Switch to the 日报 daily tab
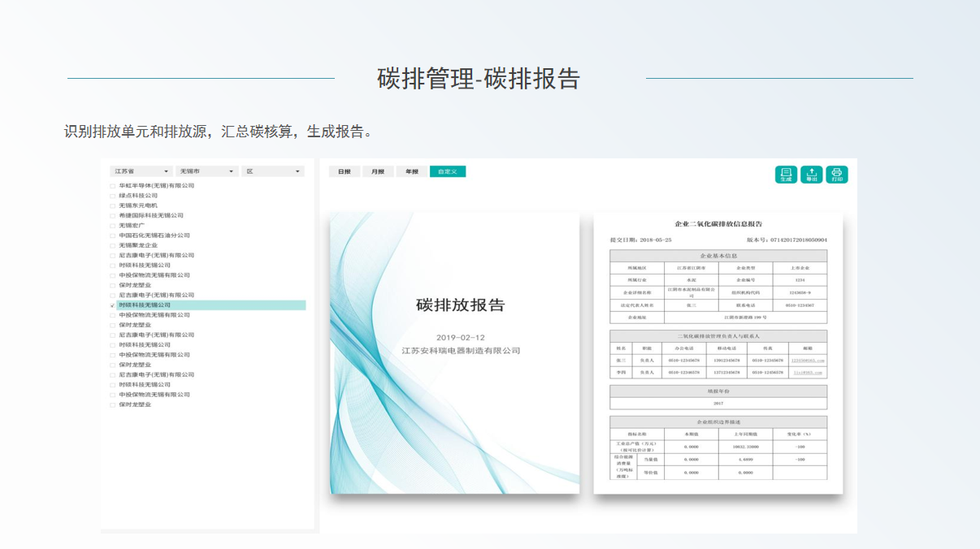Image resolution: width=980 pixels, height=549 pixels. tap(345, 171)
